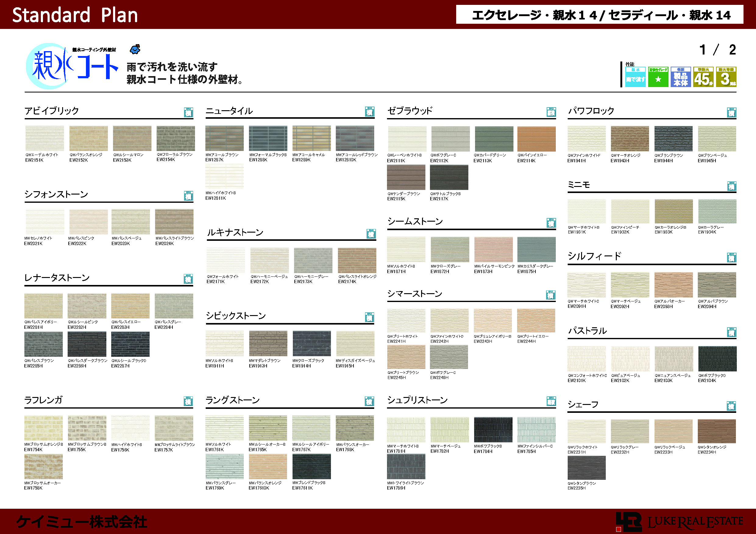The image size is (756, 534).
Task: Click the product code EW1785H
Action: click(527, 451)
